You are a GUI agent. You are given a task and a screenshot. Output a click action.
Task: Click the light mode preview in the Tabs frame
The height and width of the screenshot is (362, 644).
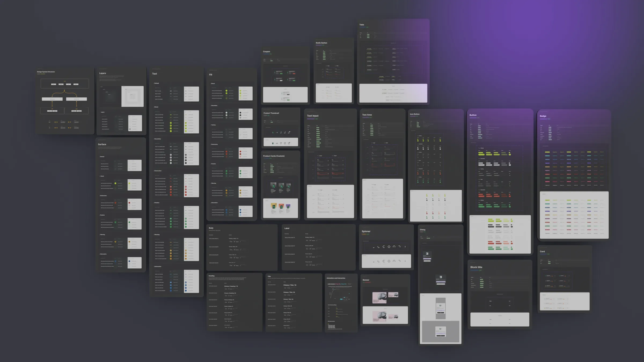click(393, 93)
